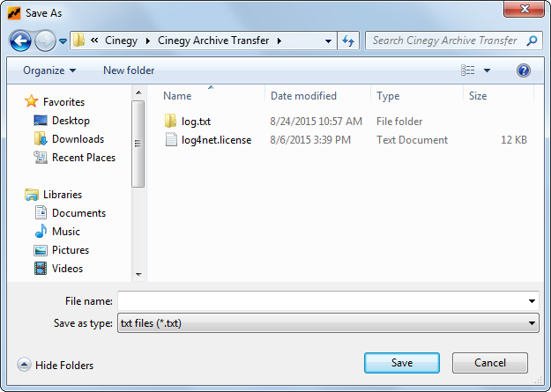The height and width of the screenshot is (392, 551).
Task: Select Desktop under Favorites
Action: (71, 121)
